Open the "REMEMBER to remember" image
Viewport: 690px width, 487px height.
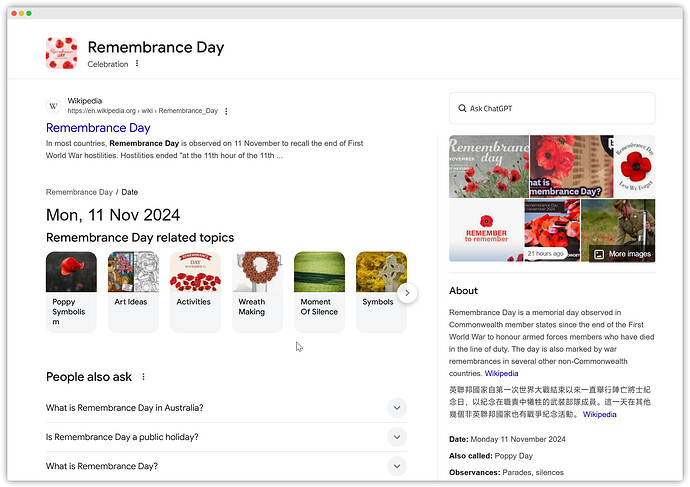pyautogui.click(x=486, y=230)
